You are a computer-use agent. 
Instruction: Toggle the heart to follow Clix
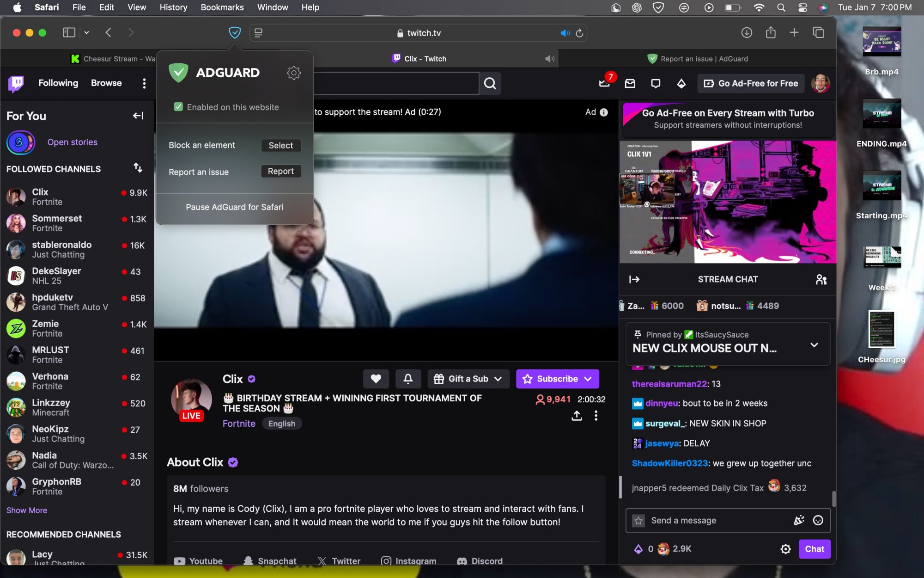tap(376, 379)
